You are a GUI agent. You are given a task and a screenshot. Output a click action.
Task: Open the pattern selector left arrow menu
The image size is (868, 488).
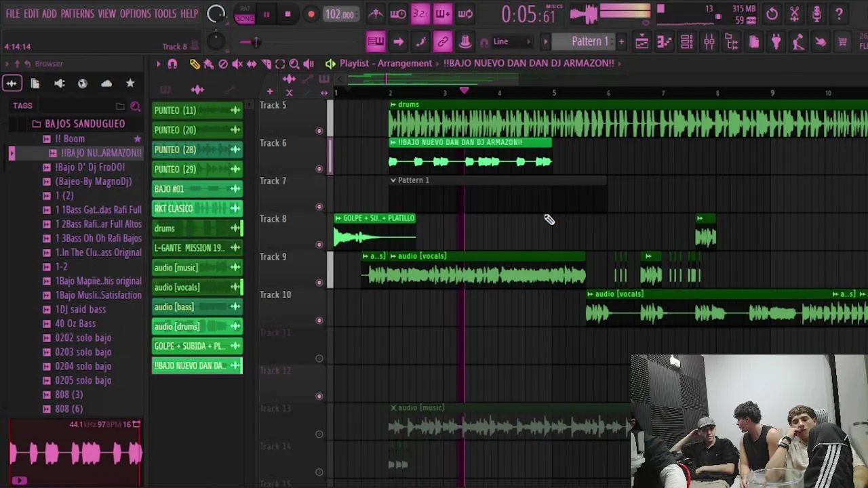click(x=545, y=42)
